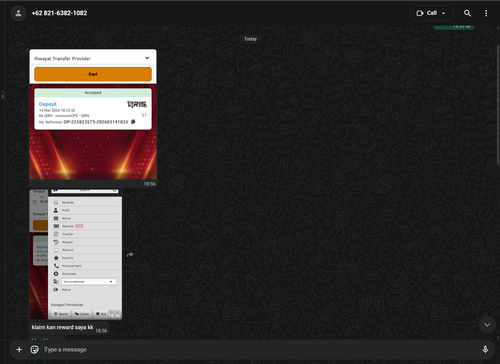The height and width of the screenshot is (364, 500).
Task: Open attachment menu with plus icon
Action: [19, 349]
